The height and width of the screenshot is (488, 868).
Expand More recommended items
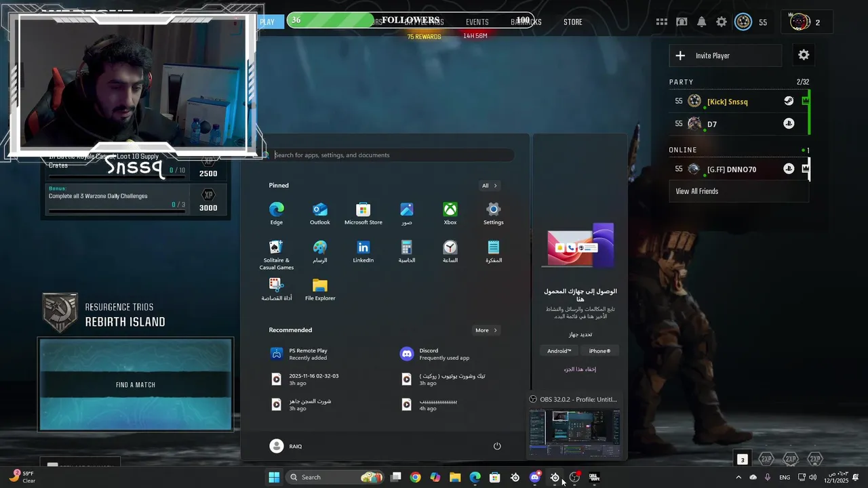tap(486, 330)
